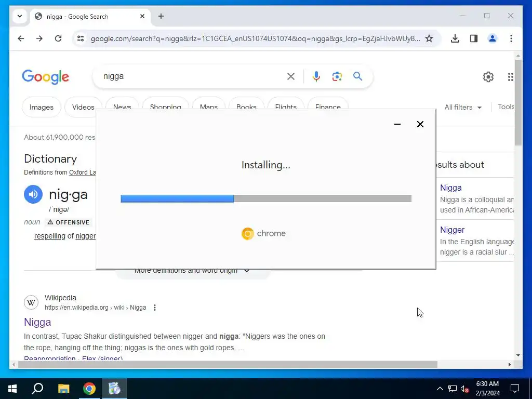Image resolution: width=532 pixels, height=399 pixels.
Task: Open the Chrome downloads icon
Action: [455, 38]
